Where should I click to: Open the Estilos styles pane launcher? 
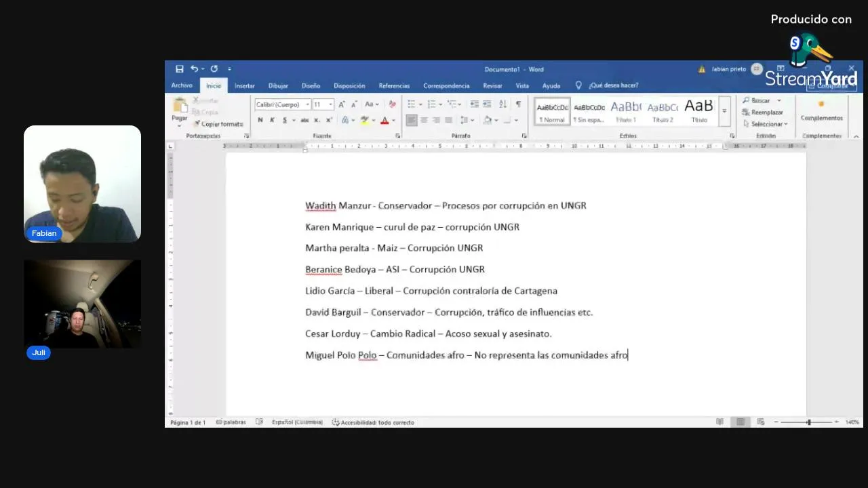pos(732,136)
